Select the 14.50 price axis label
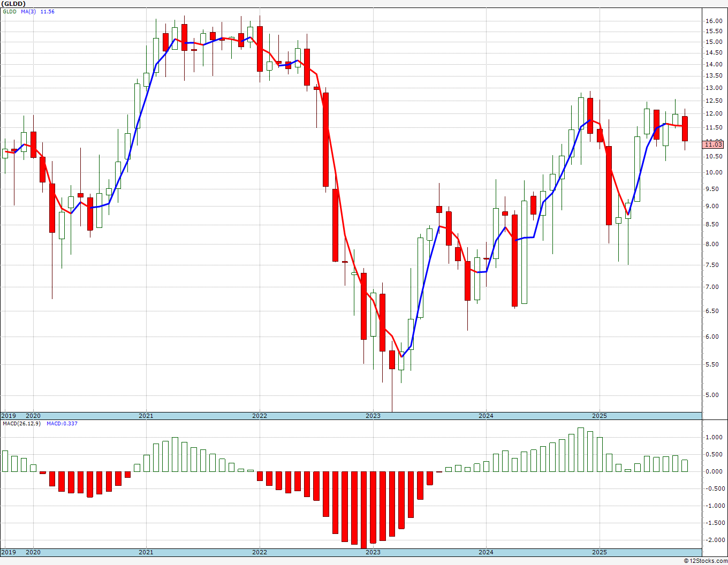The image size is (728, 565). [714, 53]
